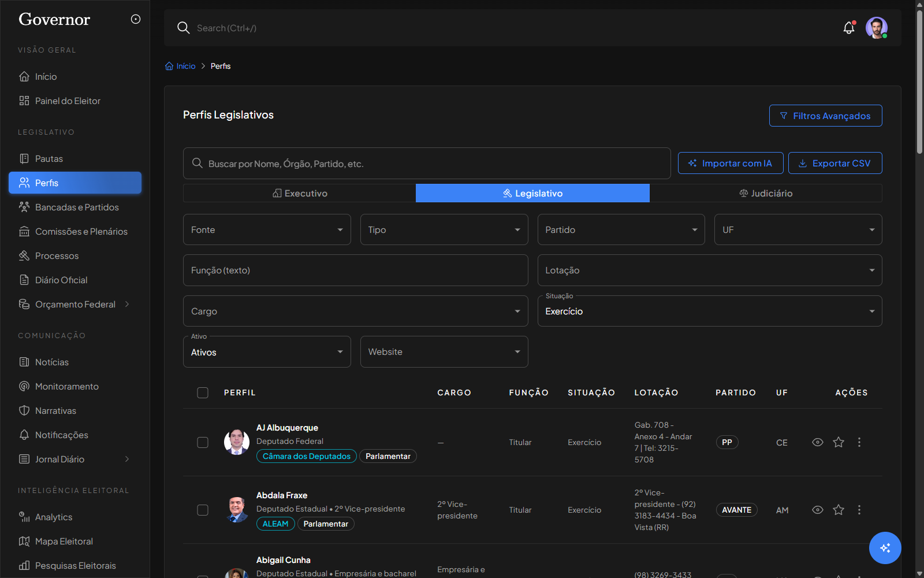
Task: Open the Tipo dropdown
Action: click(x=444, y=229)
